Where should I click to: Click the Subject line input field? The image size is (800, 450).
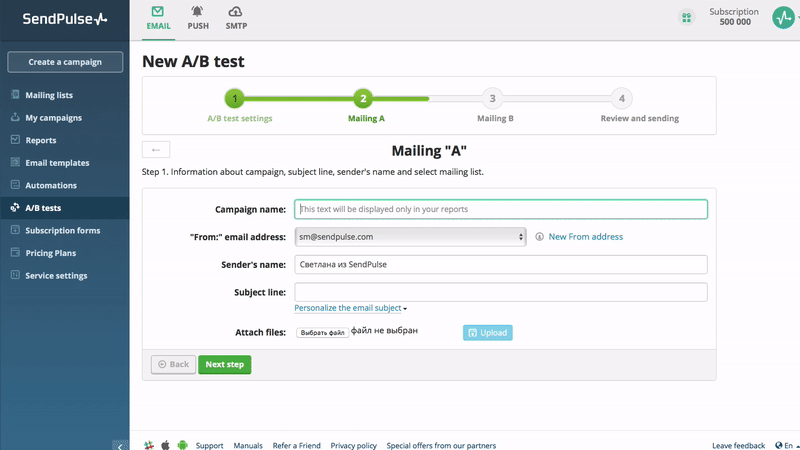(x=501, y=292)
